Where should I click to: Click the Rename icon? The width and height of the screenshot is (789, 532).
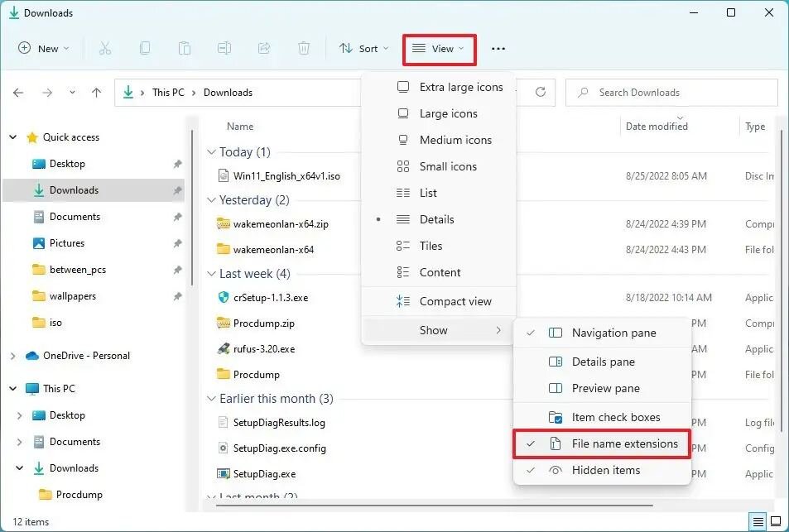[x=224, y=48]
